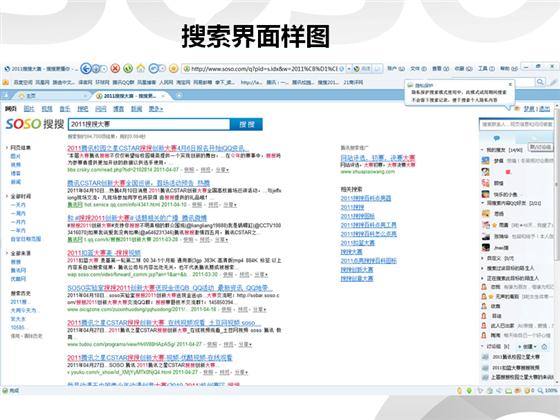Open result SOSO实验室搜搜2011创新大赛
560x420 pixels.
(170, 288)
